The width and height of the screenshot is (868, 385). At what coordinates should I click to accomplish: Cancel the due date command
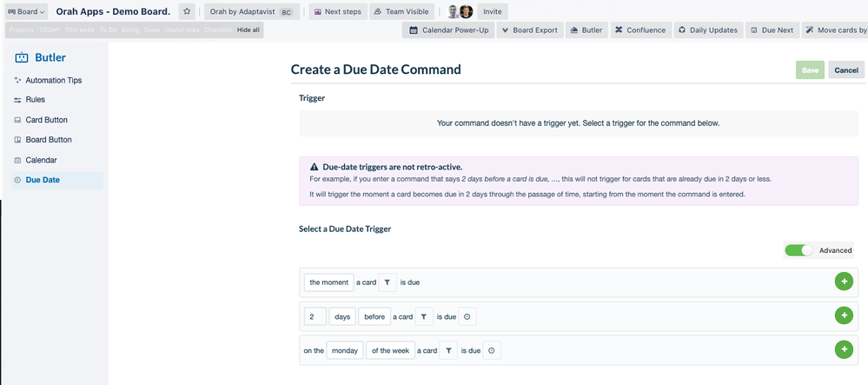(x=846, y=70)
